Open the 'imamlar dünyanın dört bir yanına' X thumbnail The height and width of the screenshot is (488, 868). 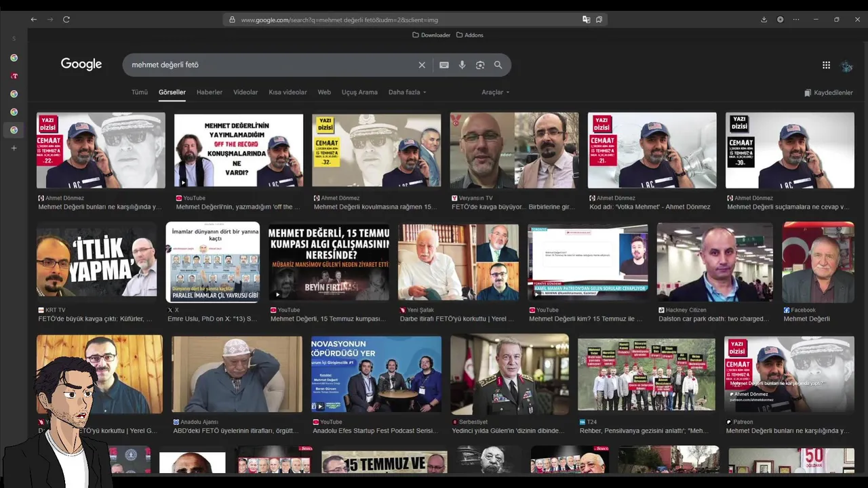point(213,262)
